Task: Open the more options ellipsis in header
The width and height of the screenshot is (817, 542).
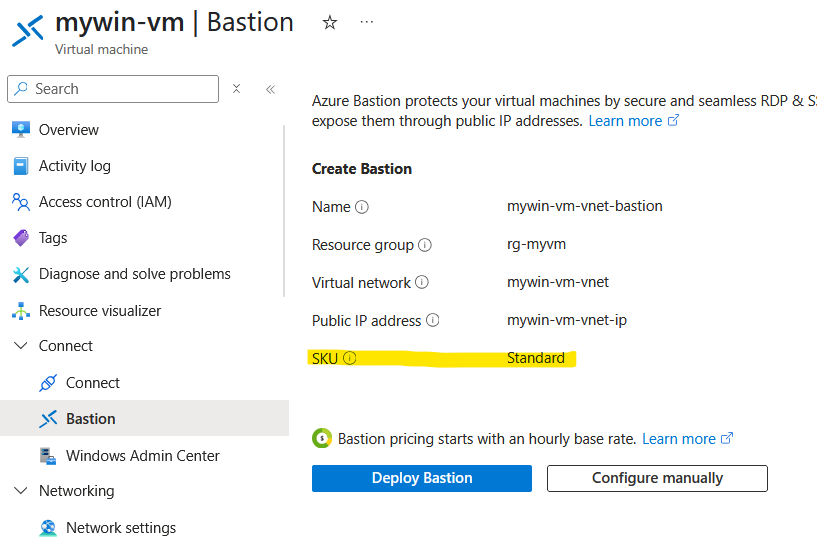Action: (x=367, y=22)
